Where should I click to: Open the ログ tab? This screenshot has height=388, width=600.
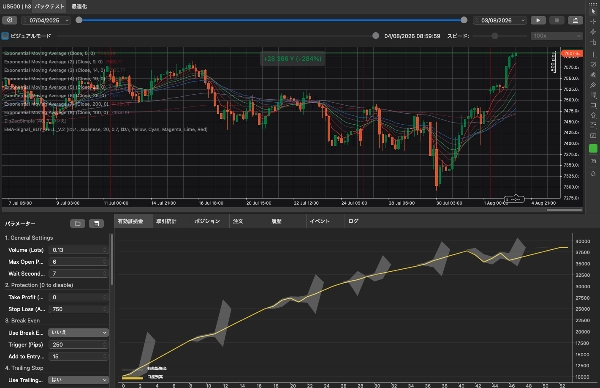(x=354, y=221)
